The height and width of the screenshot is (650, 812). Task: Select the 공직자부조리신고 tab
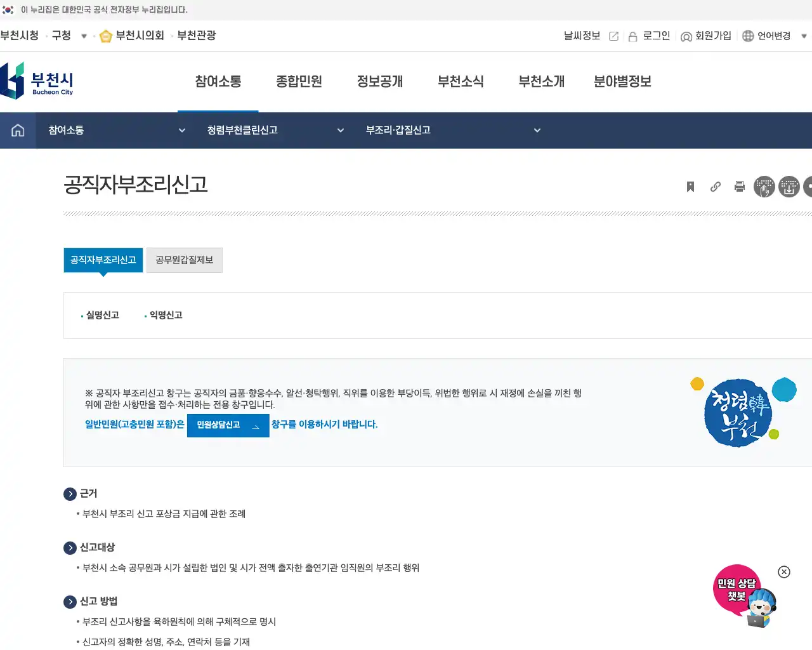point(103,260)
